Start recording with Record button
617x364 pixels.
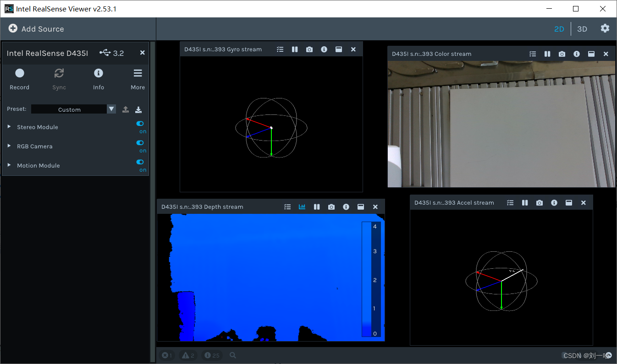[x=19, y=73]
